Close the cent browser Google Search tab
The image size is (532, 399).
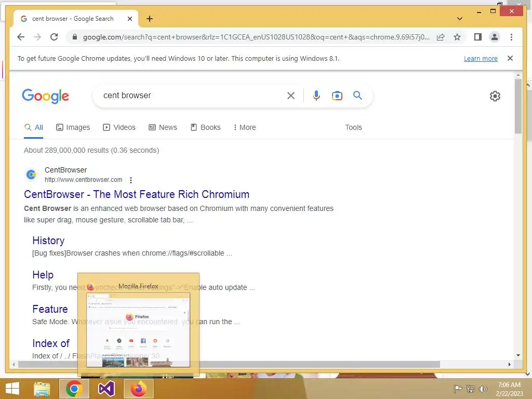pos(129,19)
